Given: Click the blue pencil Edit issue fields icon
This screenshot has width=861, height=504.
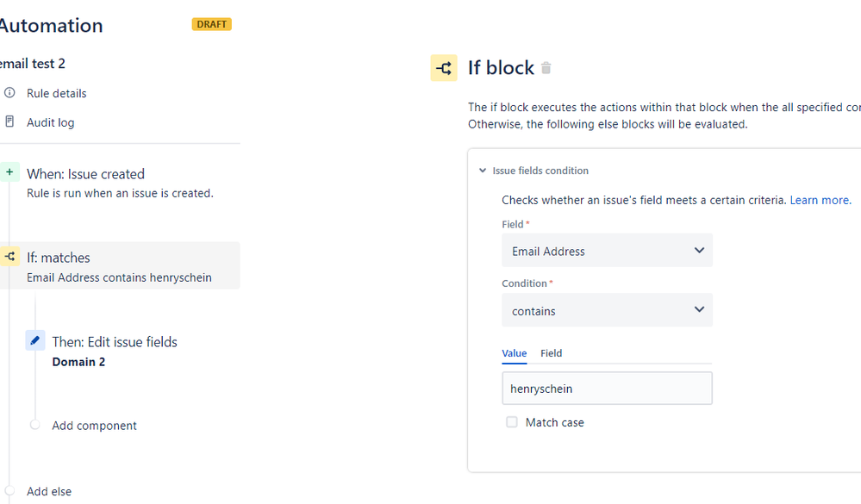Looking at the screenshot, I should click(x=34, y=340).
